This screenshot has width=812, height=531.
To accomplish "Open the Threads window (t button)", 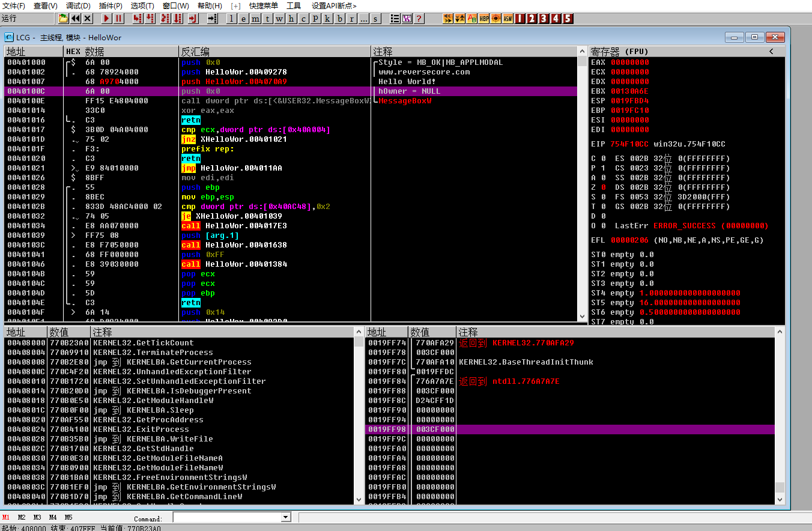I will click(x=267, y=19).
